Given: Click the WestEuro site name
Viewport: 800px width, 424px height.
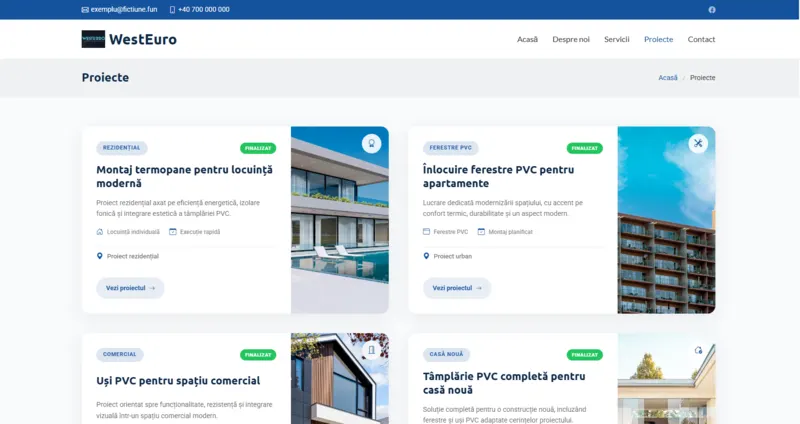Looking at the screenshot, I should point(143,39).
